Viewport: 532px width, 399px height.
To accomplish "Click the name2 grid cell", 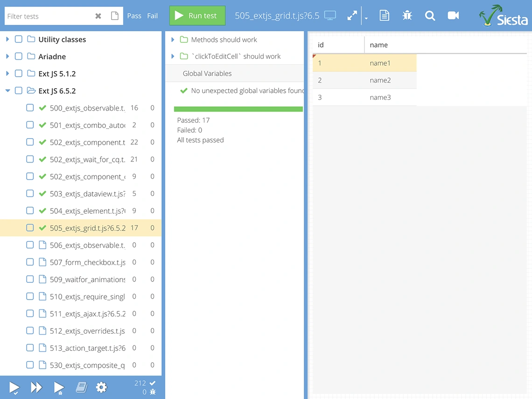I will [391, 80].
